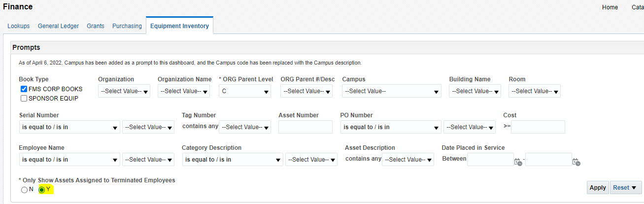Go to the Home link
The width and height of the screenshot is (644, 204).
pyautogui.click(x=610, y=7)
